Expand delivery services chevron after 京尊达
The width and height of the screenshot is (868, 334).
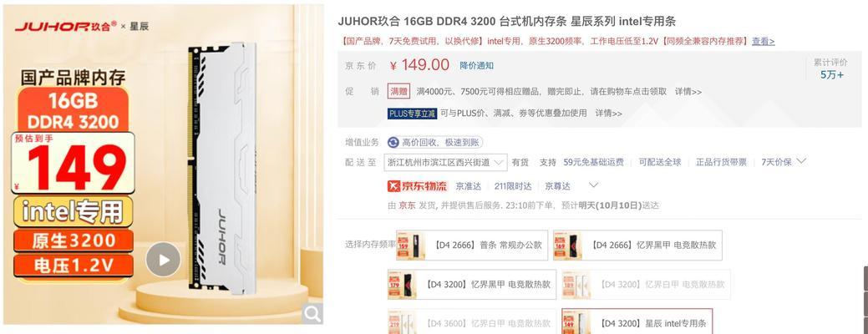pyautogui.click(x=593, y=185)
